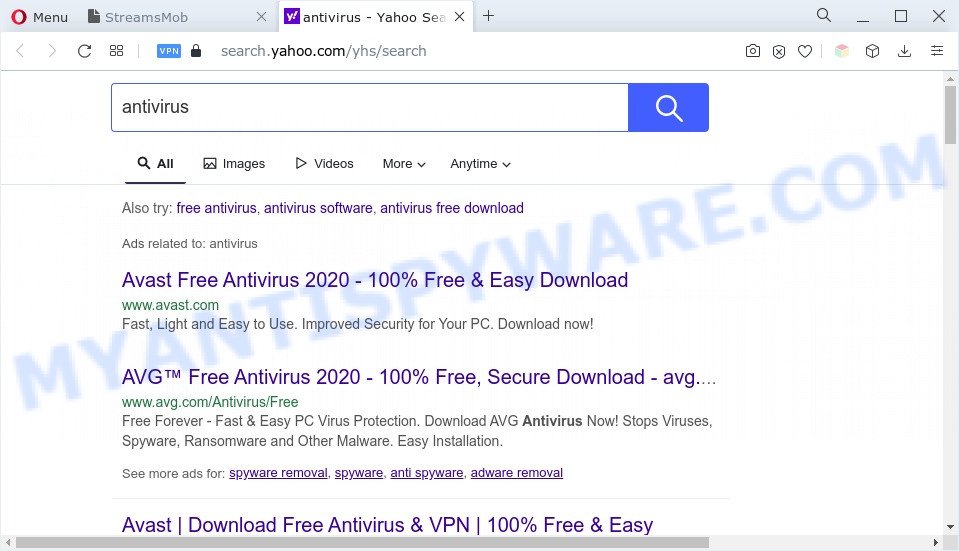Image resolution: width=959 pixels, height=551 pixels.
Task: Open 'spyware' ads link
Action: pyautogui.click(x=359, y=473)
